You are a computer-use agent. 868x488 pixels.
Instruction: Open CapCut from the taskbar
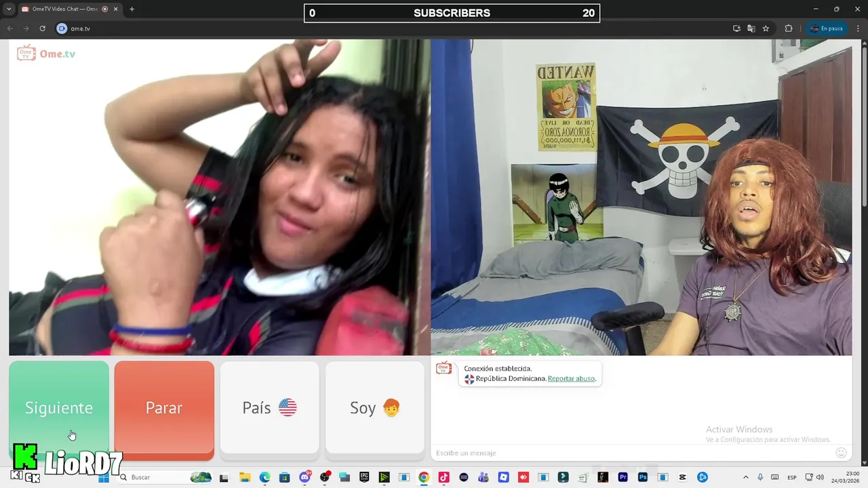click(683, 477)
